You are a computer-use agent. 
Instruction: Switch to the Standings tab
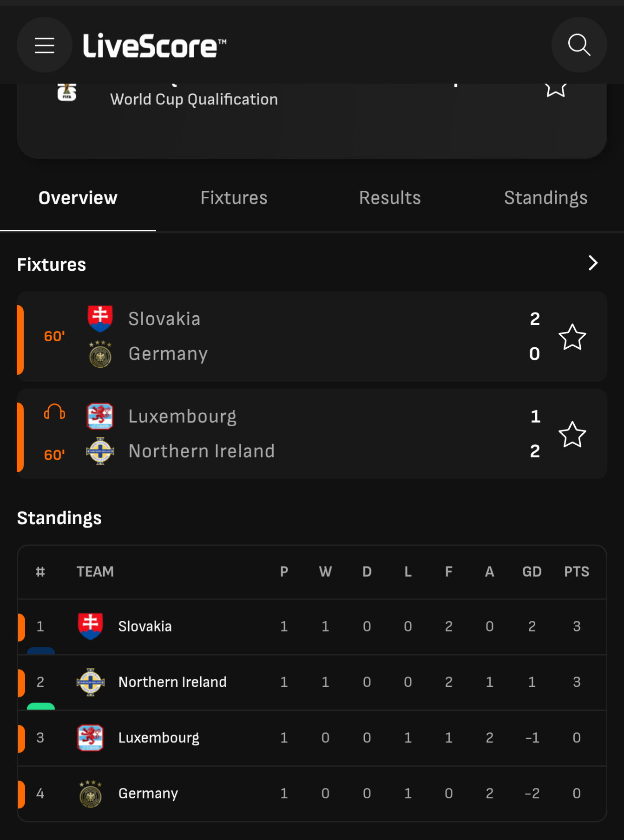[x=546, y=198]
